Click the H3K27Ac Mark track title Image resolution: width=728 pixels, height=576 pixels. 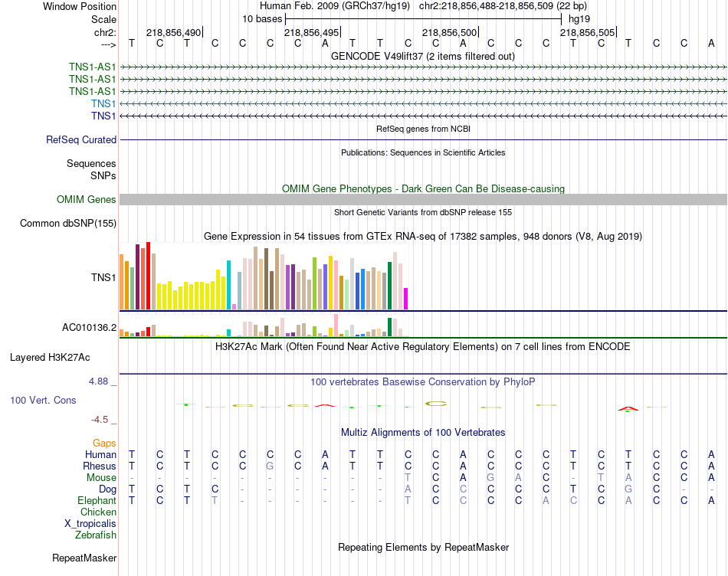pyautogui.click(x=422, y=347)
